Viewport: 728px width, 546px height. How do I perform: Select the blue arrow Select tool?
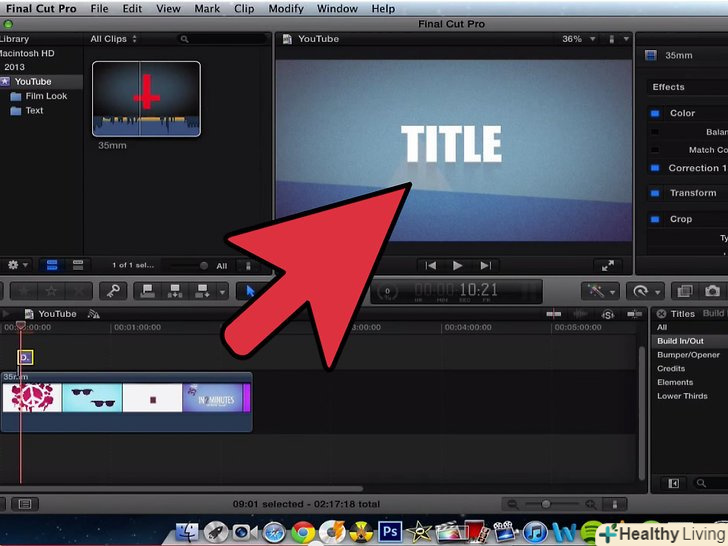point(250,291)
